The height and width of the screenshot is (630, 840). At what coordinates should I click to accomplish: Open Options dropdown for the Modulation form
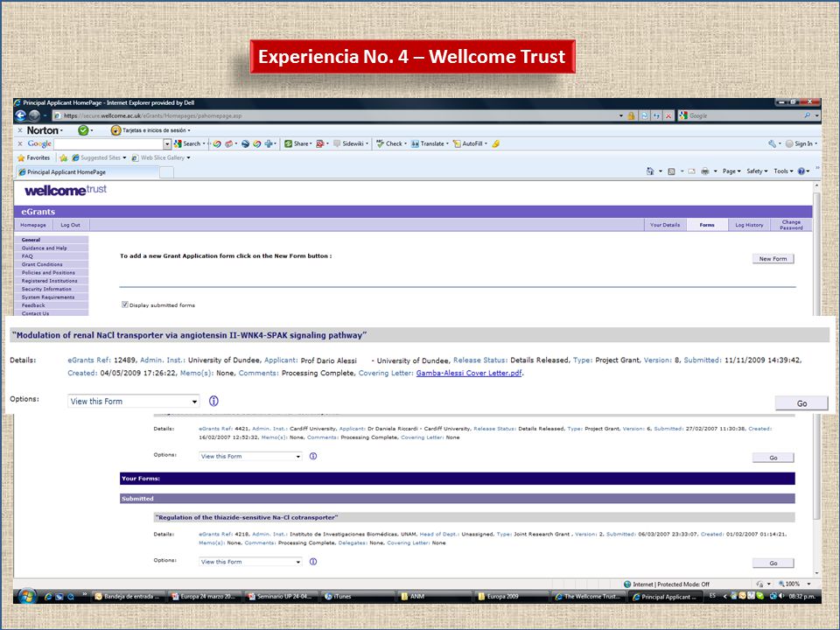tap(133, 402)
